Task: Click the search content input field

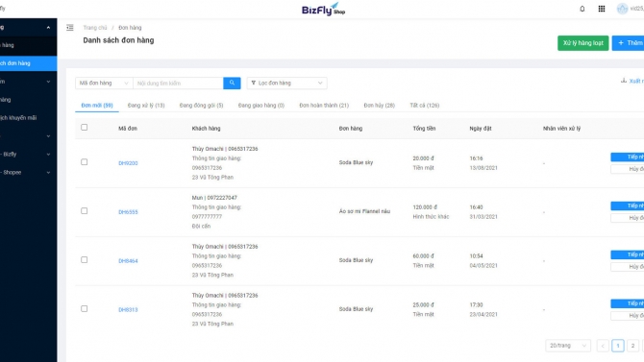Action: point(178,83)
